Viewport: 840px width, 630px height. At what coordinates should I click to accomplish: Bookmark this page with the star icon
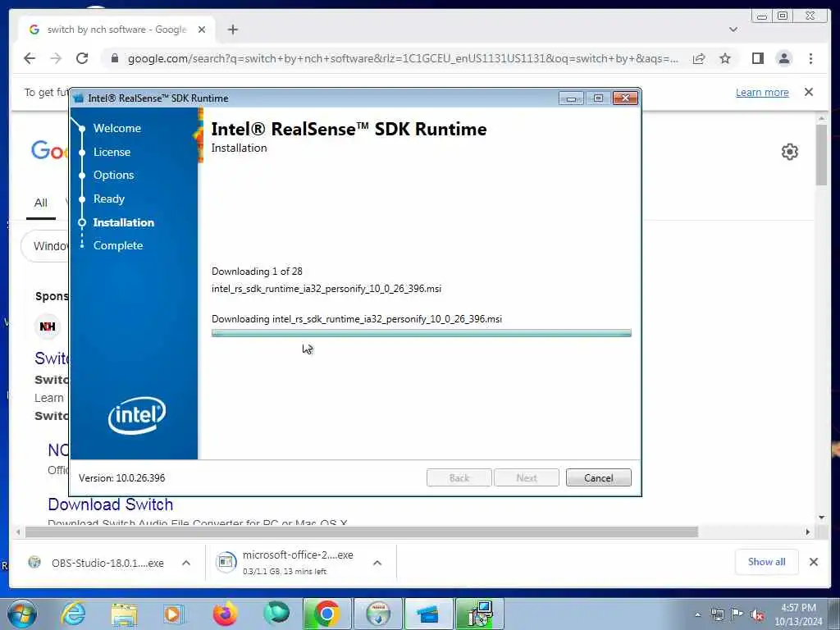coord(725,58)
